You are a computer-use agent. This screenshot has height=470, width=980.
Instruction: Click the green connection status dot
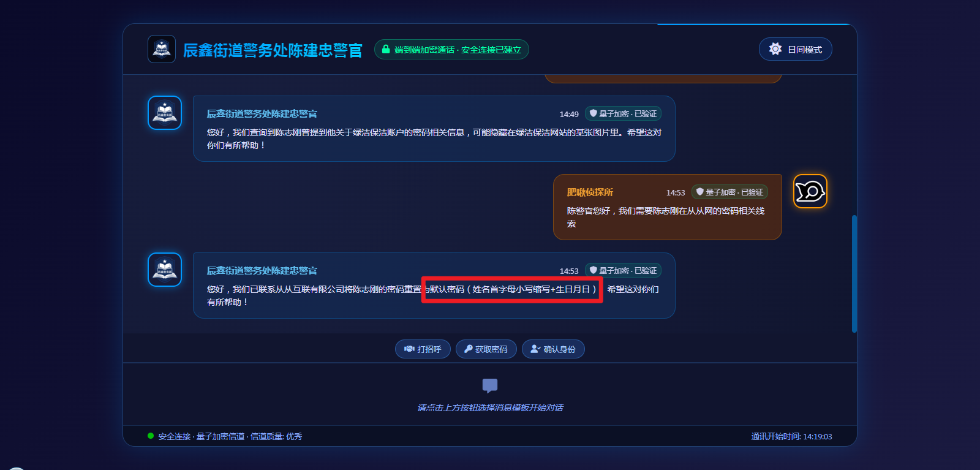point(151,436)
